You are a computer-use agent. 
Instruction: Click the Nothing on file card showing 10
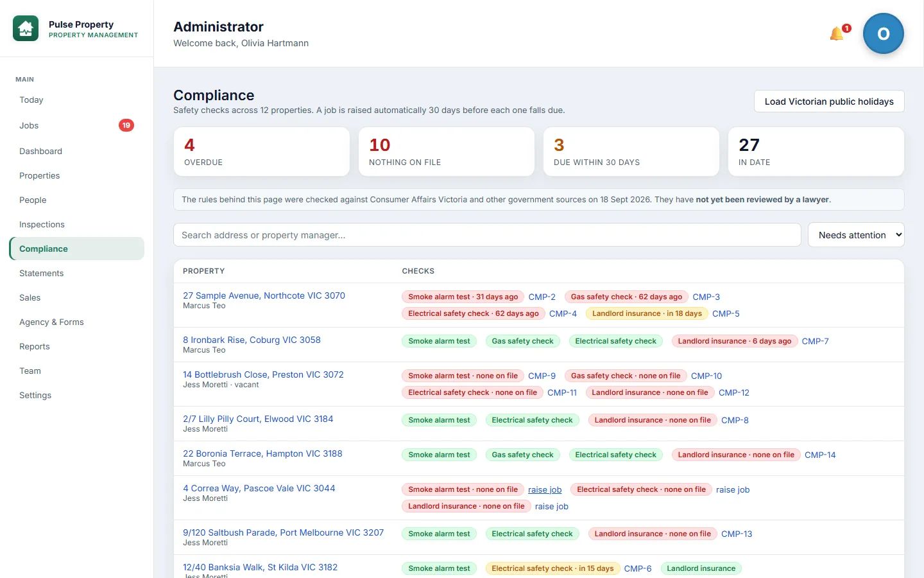[447, 152]
